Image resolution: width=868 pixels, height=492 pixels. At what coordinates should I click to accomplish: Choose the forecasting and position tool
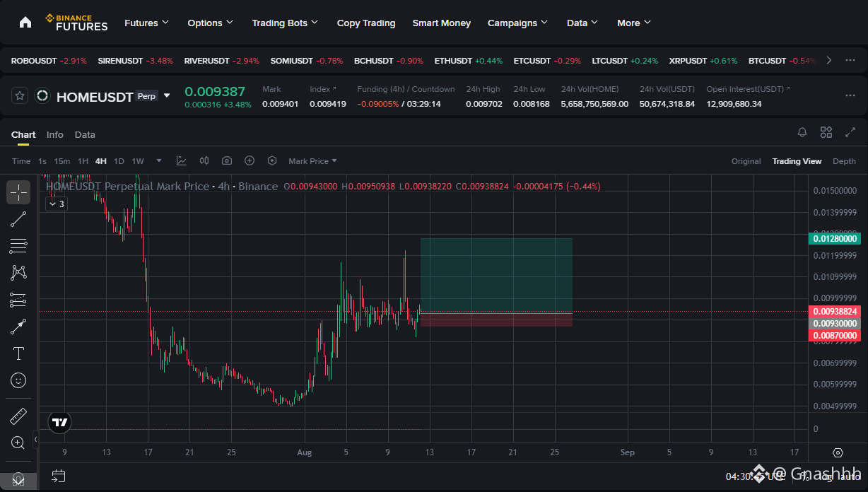pos(18,300)
